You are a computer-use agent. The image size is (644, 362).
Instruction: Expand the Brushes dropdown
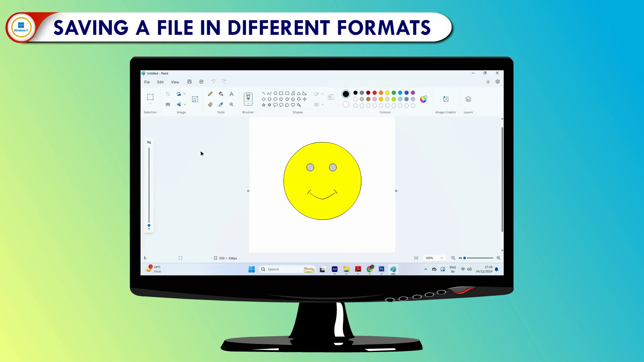[x=248, y=104]
